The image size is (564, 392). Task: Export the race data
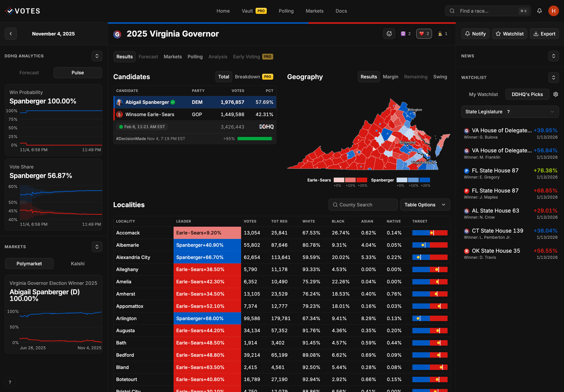click(x=544, y=34)
